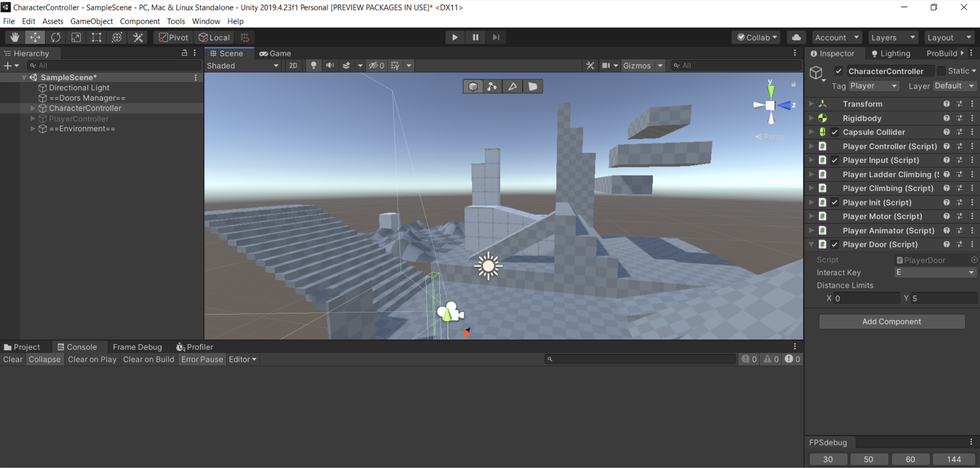Start Play mode

455,37
